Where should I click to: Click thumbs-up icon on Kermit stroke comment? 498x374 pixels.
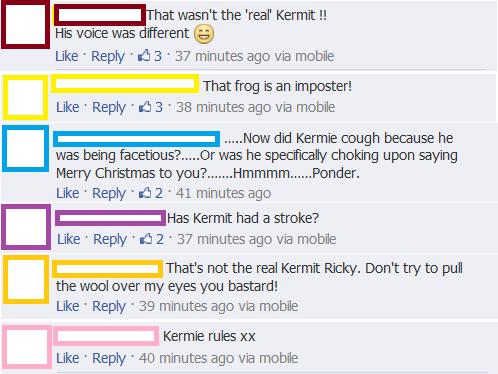[146, 239]
